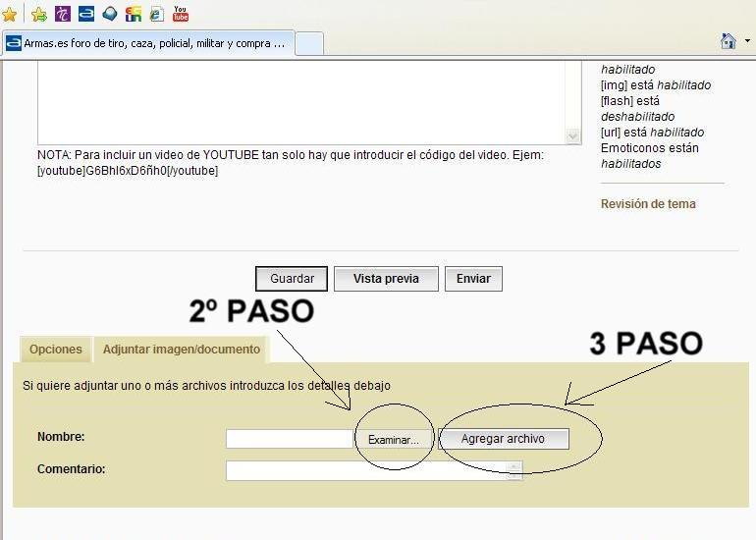
Task: Switch to the Adjuntar imagen/documento tab
Action: [182, 350]
